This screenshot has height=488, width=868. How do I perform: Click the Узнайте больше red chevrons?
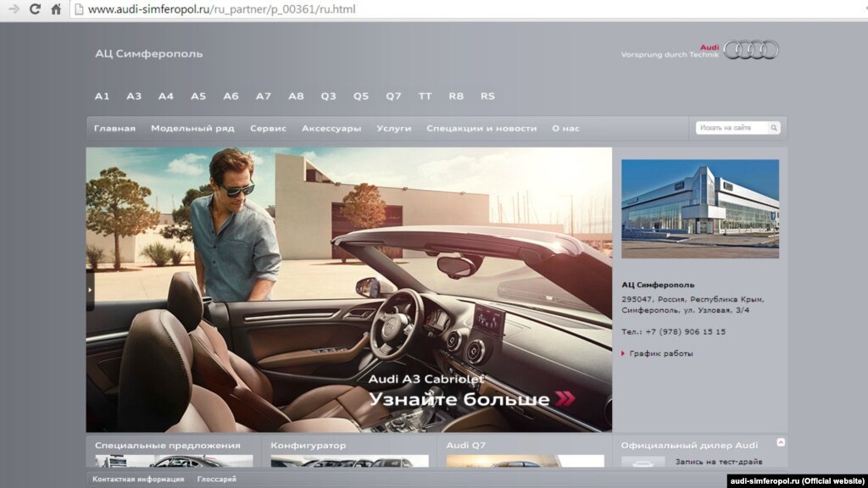point(565,398)
